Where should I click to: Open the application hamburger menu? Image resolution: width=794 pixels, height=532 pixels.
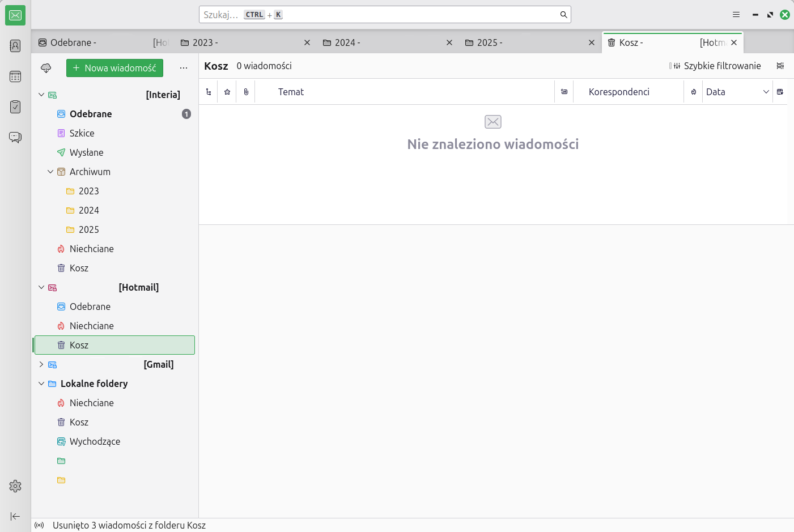(736, 15)
